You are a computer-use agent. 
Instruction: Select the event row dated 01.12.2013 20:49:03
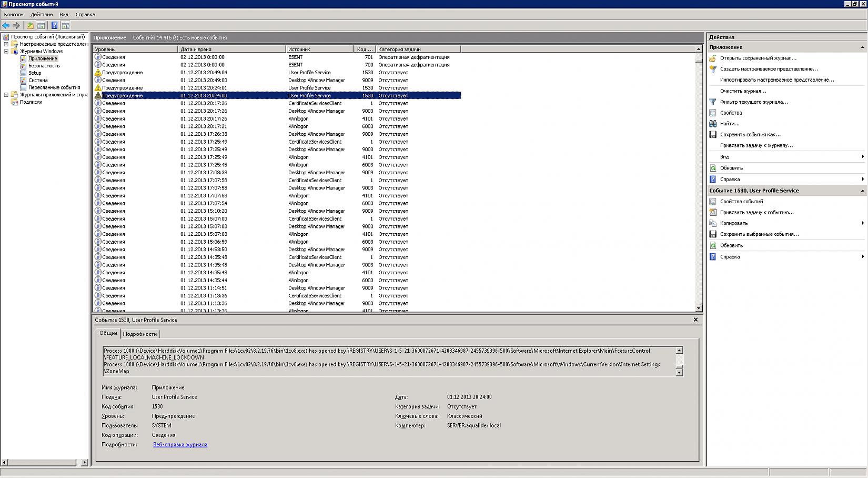click(x=277, y=81)
